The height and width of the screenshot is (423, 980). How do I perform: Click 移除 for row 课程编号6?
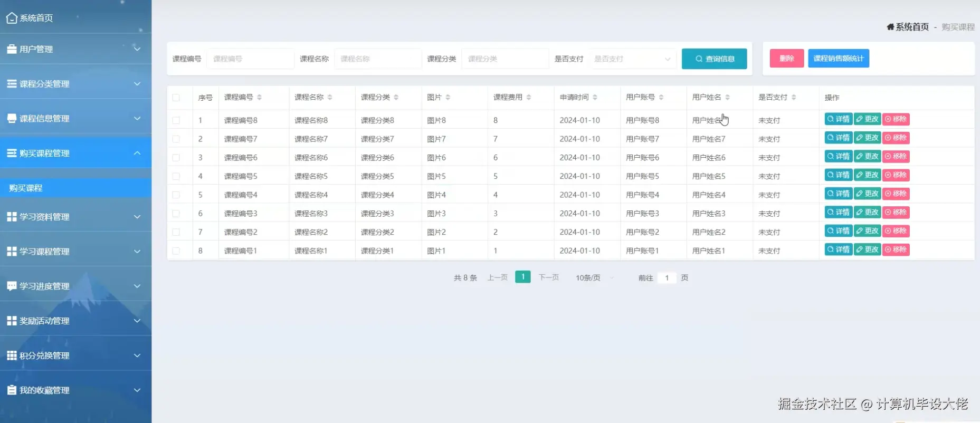896,157
